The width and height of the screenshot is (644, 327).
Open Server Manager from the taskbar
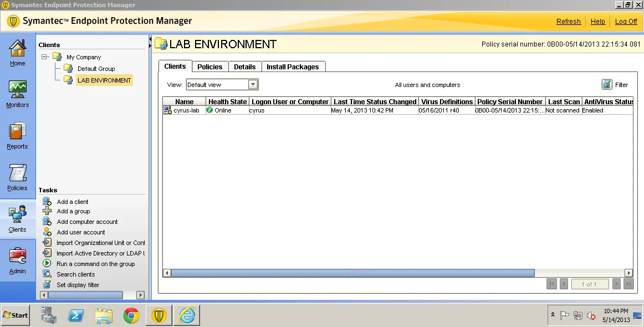pos(49,315)
